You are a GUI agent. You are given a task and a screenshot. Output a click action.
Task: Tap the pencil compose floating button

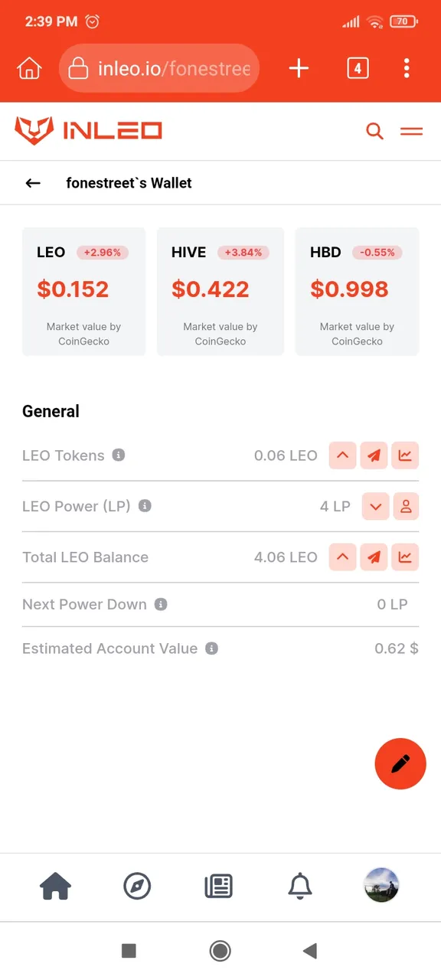pyautogui.click(x=400, y=763)
